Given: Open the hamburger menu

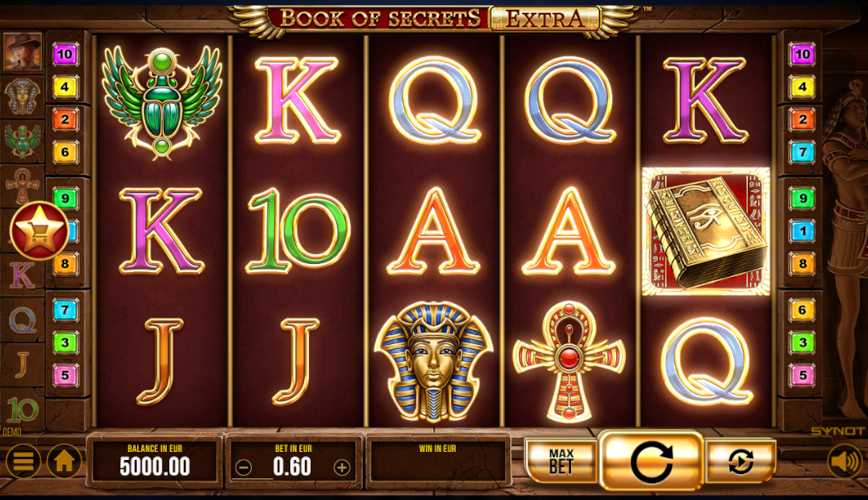Looking at the screenshot, I should pos(23,461).
